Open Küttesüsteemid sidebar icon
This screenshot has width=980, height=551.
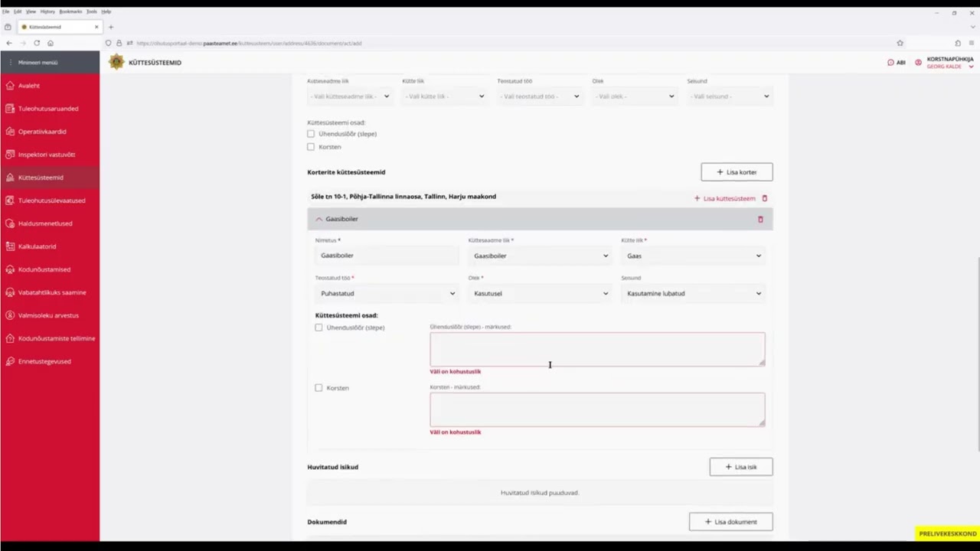pos(10,178)
